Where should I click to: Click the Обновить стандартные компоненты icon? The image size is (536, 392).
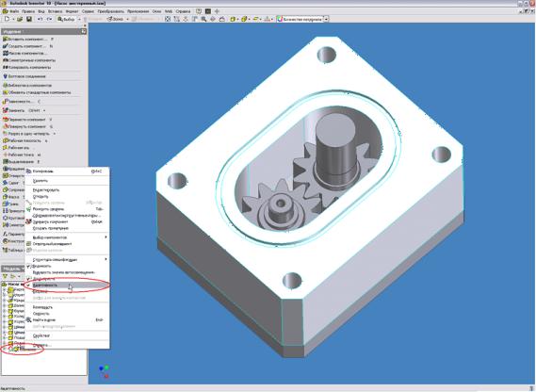click(5, 92)
